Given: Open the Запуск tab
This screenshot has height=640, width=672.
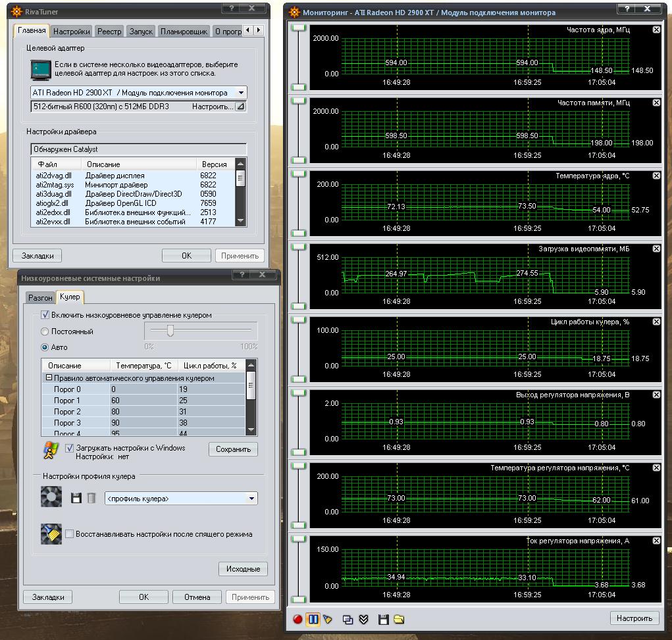Looking at the screenshot, I should coord(141,32).
